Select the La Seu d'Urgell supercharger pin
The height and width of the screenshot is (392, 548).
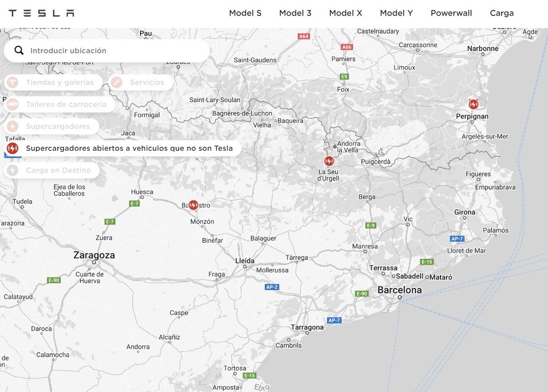(329, 161)
